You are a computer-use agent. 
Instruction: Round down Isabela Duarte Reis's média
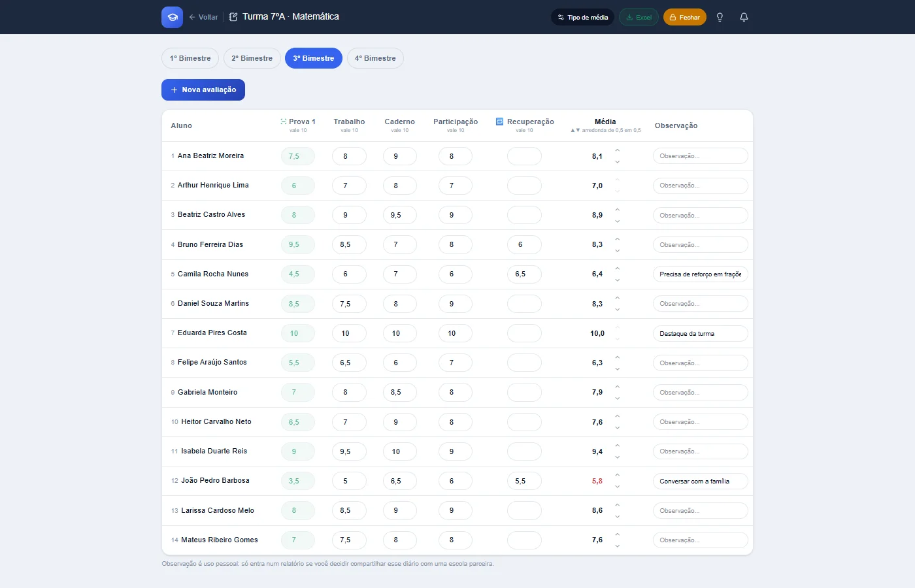point(617,457)
